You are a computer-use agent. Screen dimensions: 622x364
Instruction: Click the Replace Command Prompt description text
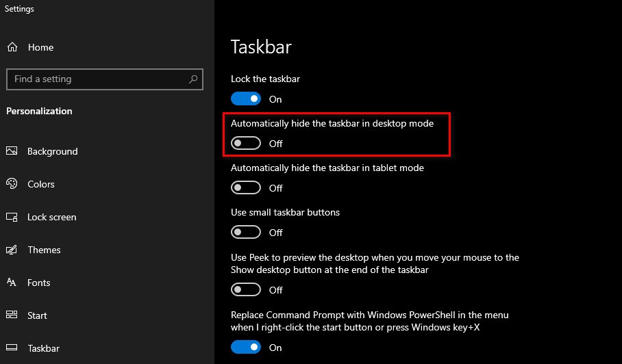pos(370,321)
